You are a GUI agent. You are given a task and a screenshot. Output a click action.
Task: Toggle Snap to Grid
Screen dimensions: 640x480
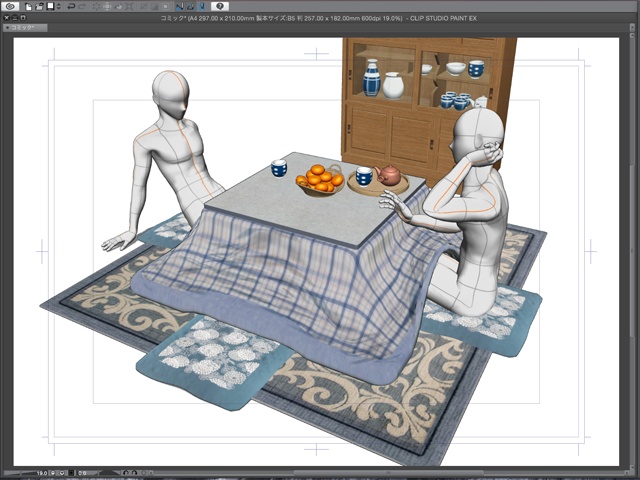[x=202, y=7]
